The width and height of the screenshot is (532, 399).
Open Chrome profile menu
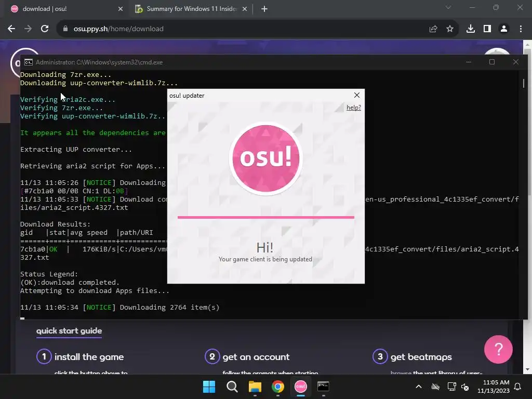click(504, 29)
